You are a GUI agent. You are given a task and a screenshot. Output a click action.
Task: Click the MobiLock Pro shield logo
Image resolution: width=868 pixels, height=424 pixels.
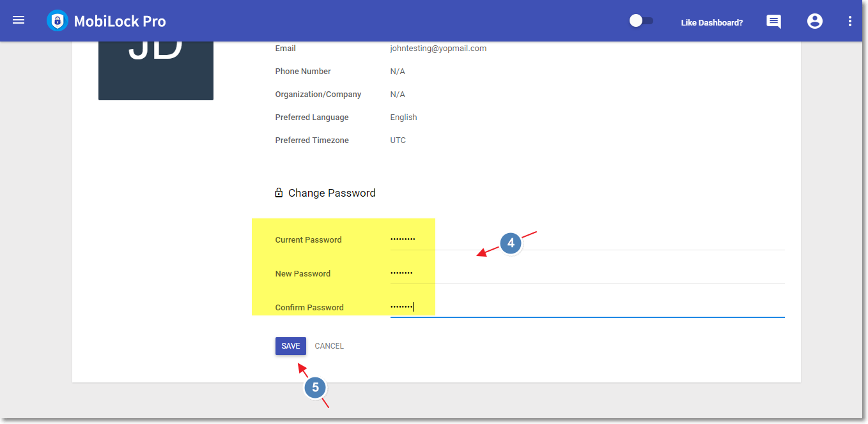click(58, 20)
